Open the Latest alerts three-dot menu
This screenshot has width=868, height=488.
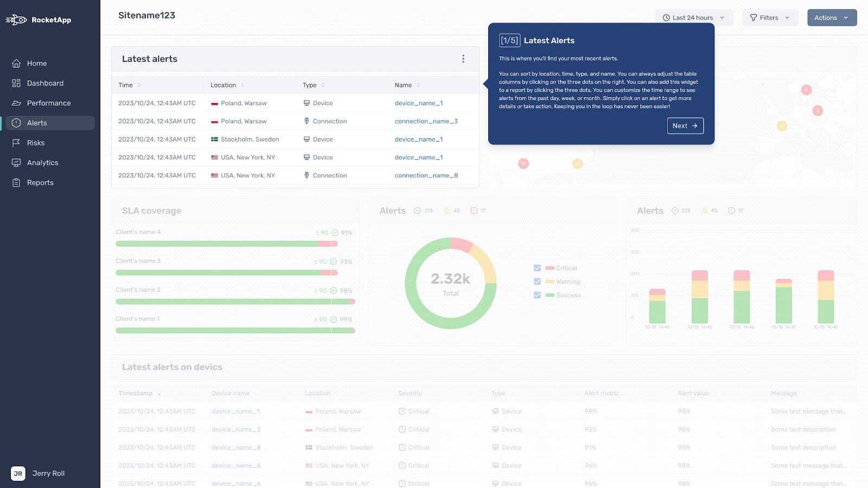pyautogui.click(x=463, y=59)
